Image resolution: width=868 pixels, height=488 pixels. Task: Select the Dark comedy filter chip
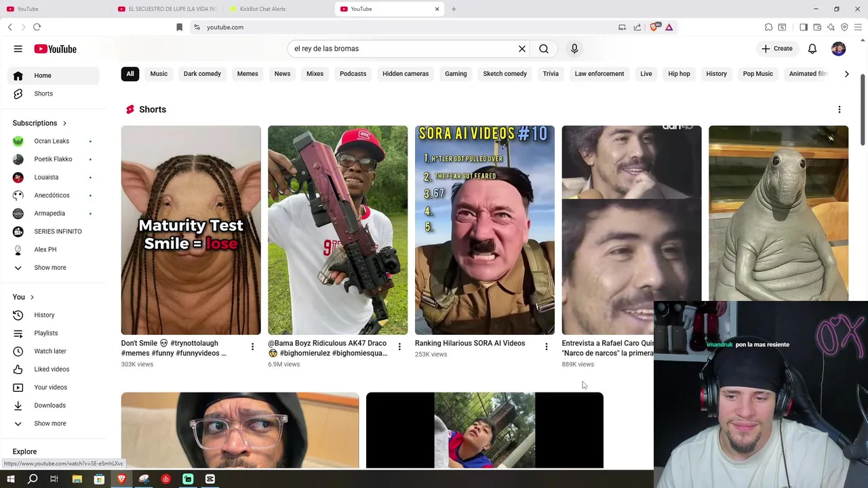[x=202, y=74]
